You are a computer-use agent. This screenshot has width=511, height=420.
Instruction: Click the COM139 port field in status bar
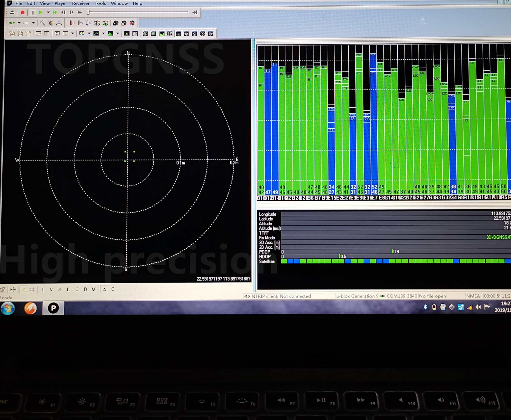(399, 296)
